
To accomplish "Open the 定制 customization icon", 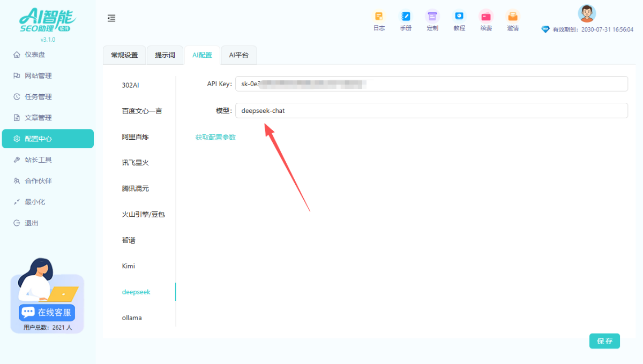I will (x=432, y=16).
